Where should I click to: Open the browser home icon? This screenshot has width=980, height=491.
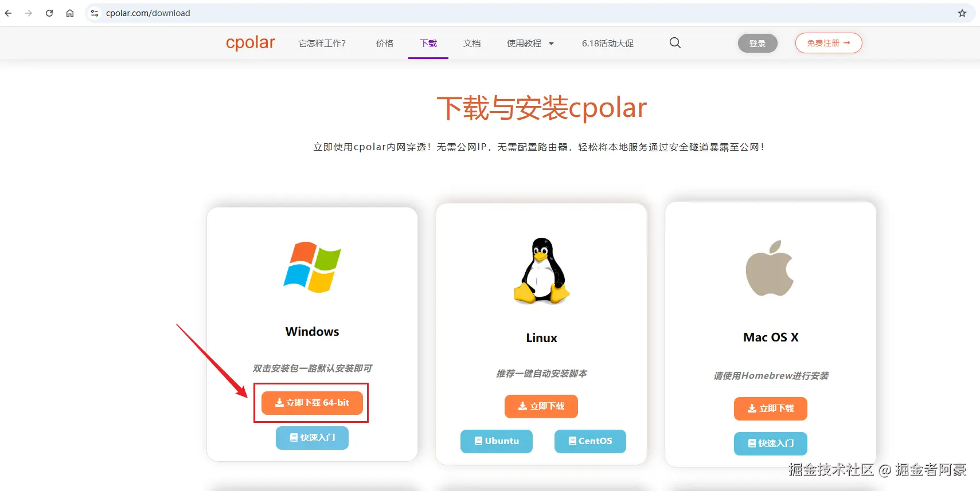pos(70,13)
